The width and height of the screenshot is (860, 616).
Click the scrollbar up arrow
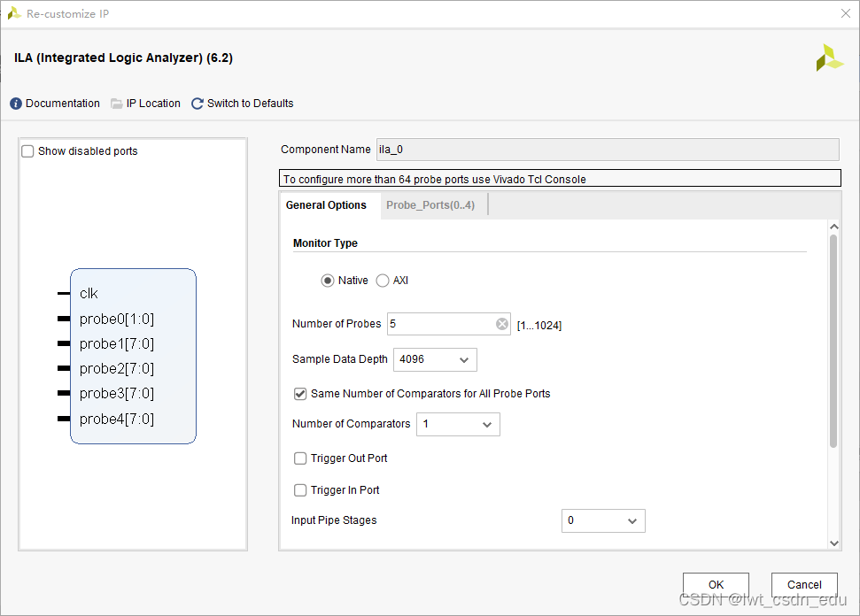(x=834, y=227)
